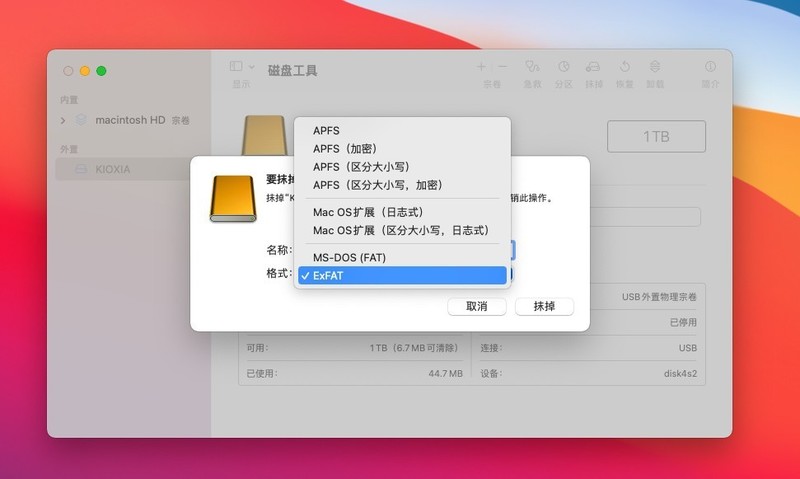Viewport: 800px width, 479px height.
Task: Click 'USB外置物理宗卷' type text
Action: (659, 297)
